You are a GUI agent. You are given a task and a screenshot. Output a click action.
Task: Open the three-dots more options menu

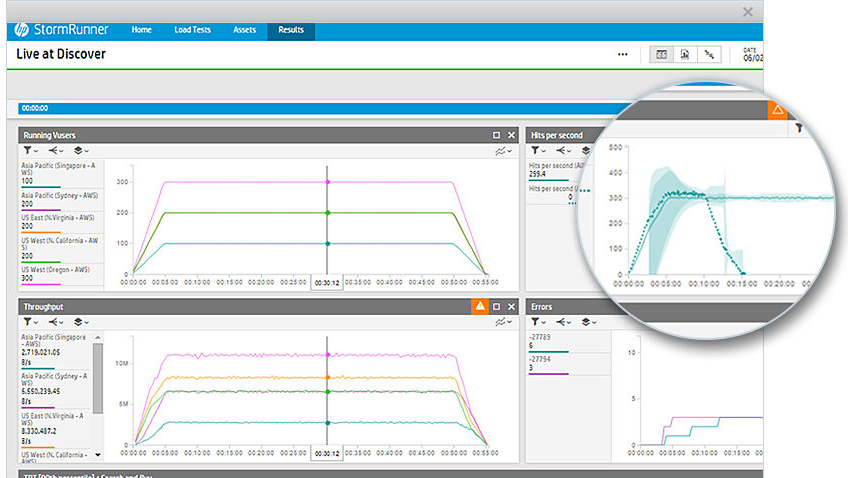(x=622, y=54)
